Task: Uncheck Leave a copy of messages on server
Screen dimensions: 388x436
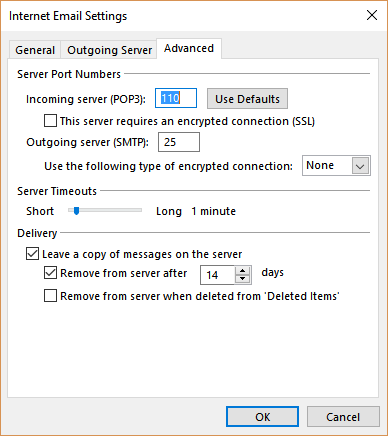Action: tap(32, 254)
